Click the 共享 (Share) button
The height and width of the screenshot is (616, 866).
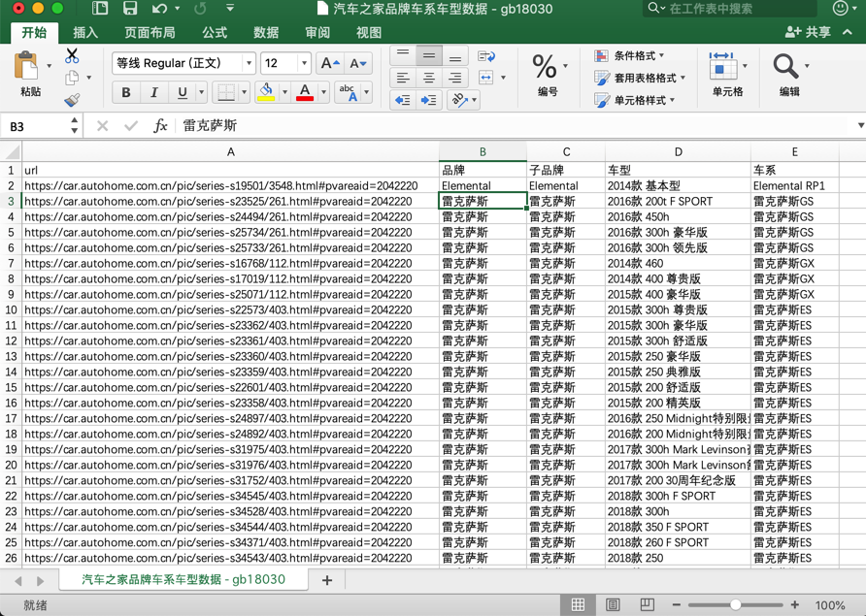tap(809, 32)
